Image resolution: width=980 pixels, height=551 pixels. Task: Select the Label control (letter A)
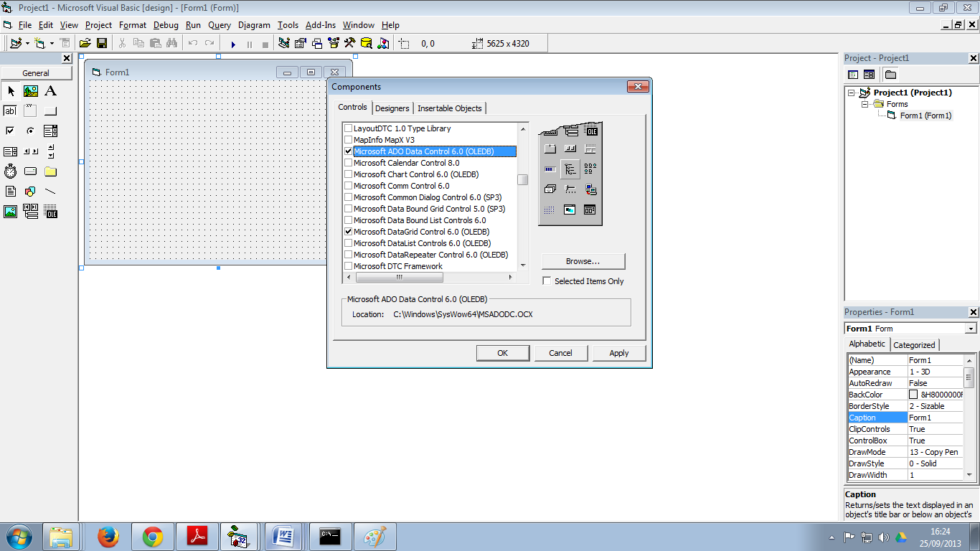[50, 91]
